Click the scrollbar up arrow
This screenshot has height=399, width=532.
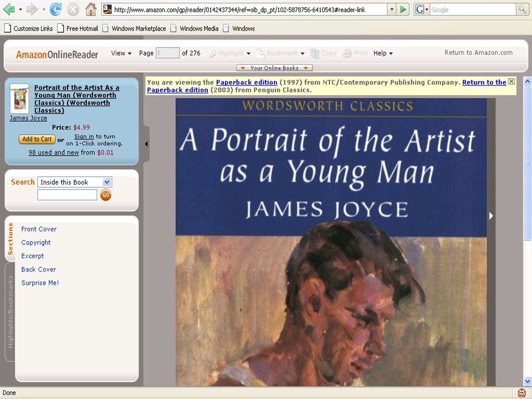527,81
